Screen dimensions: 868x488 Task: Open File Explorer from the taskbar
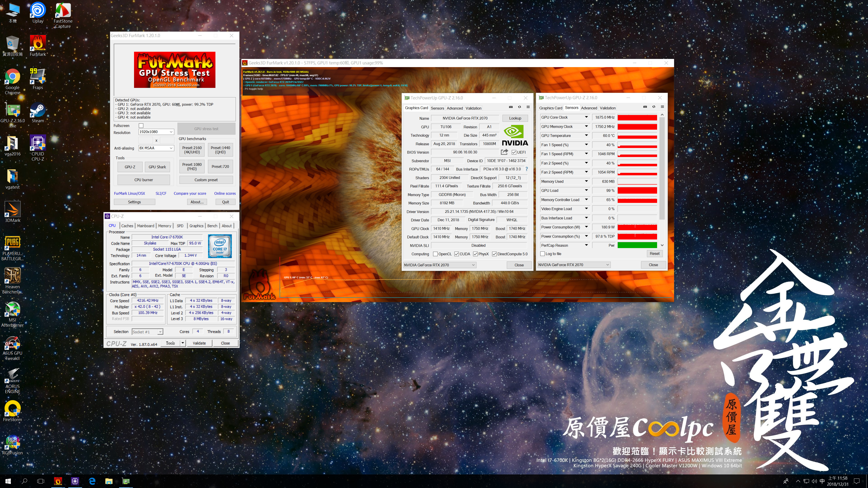(108, 481)
